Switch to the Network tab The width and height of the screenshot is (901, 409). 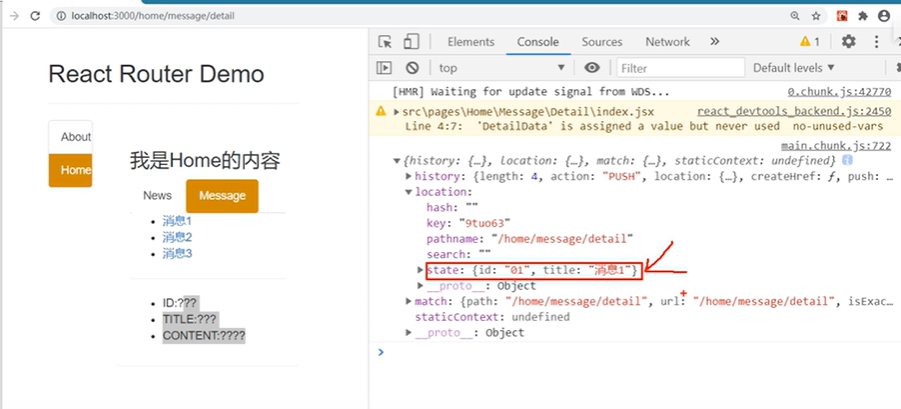(x=667, y=42)
